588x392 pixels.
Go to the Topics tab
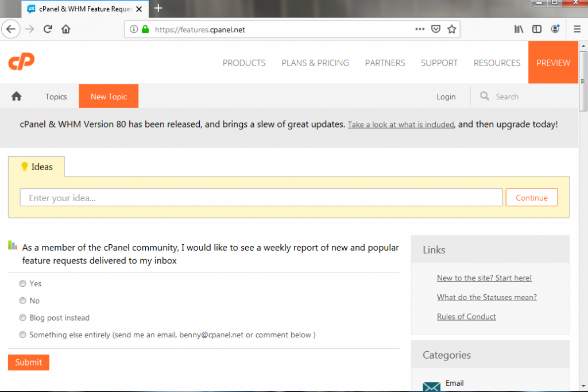coord(56,97)
